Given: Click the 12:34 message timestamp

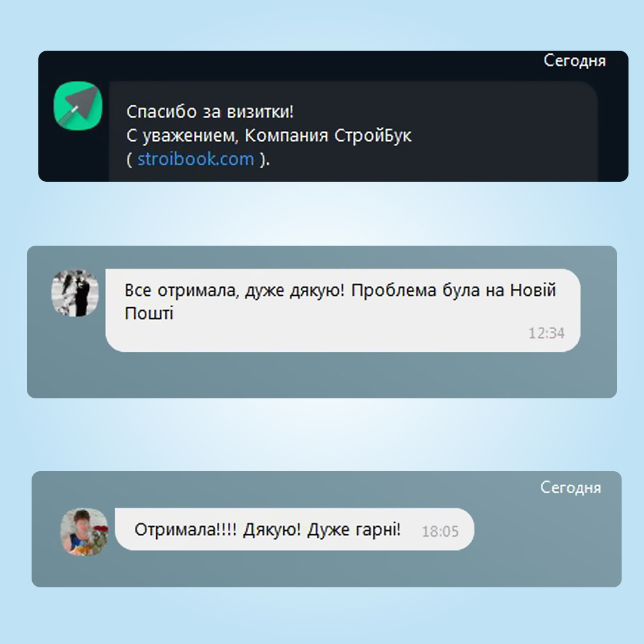Looking at the screenshot, I should pos(546,333).
